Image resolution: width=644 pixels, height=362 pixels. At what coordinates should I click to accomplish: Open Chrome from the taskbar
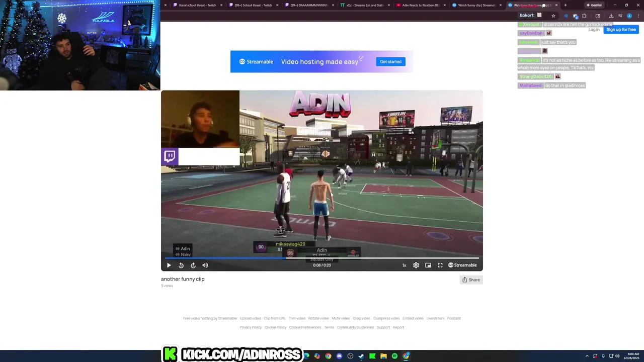pos(328,356)
